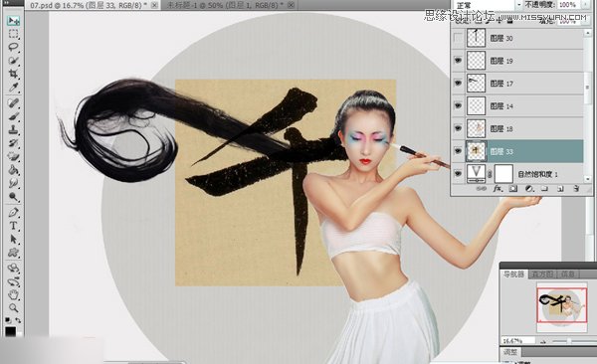Select the Eraser tool
The image size is (597, 364).
coord(14,156)
